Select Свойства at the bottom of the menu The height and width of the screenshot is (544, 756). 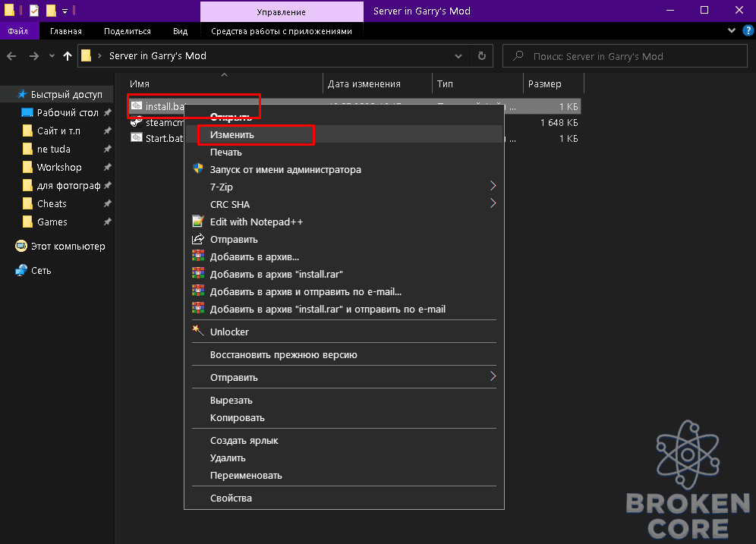click(x=345, y=498)
